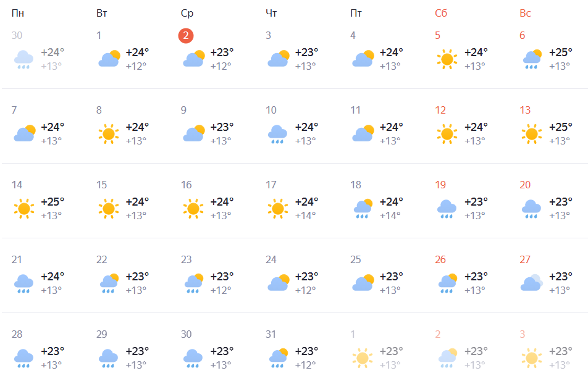
Task: Click the faded sun icon for next month 1
Action: click(x=362, y=358)
